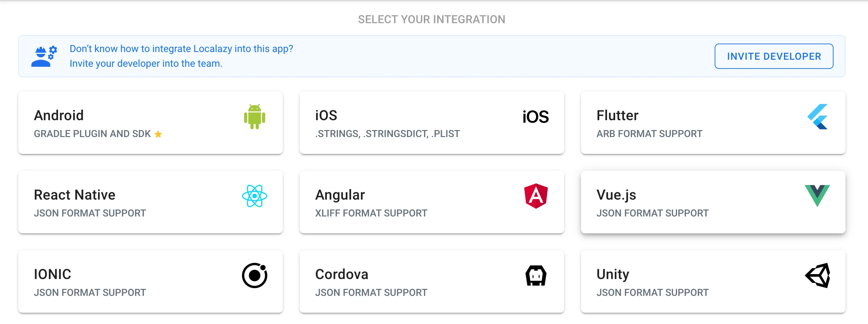This screenshot has width=868, height=324.
Task: Select the Cordova robot icon
Action: [535, 275]
